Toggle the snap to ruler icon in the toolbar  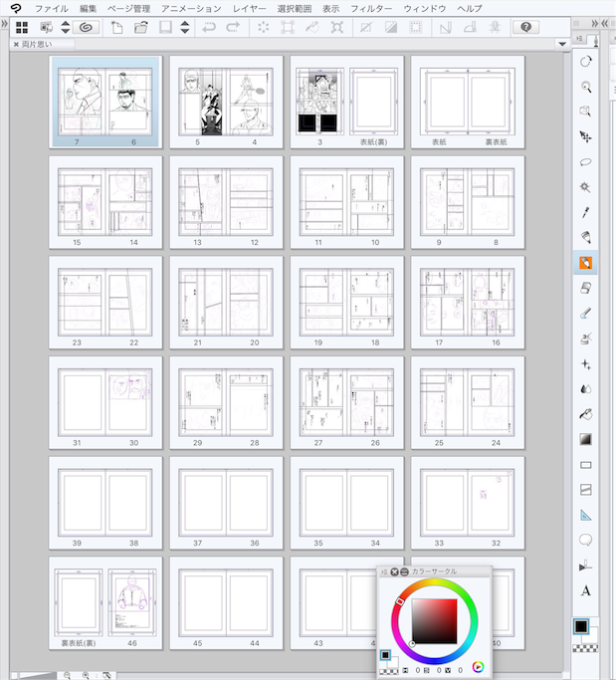(445, 27)
